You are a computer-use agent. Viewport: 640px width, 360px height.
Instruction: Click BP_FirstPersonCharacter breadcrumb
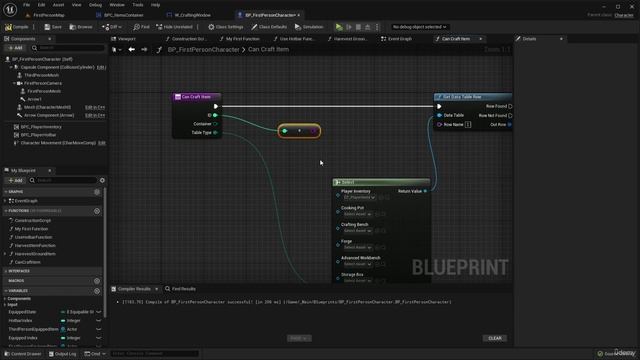(x=203, y=49)
